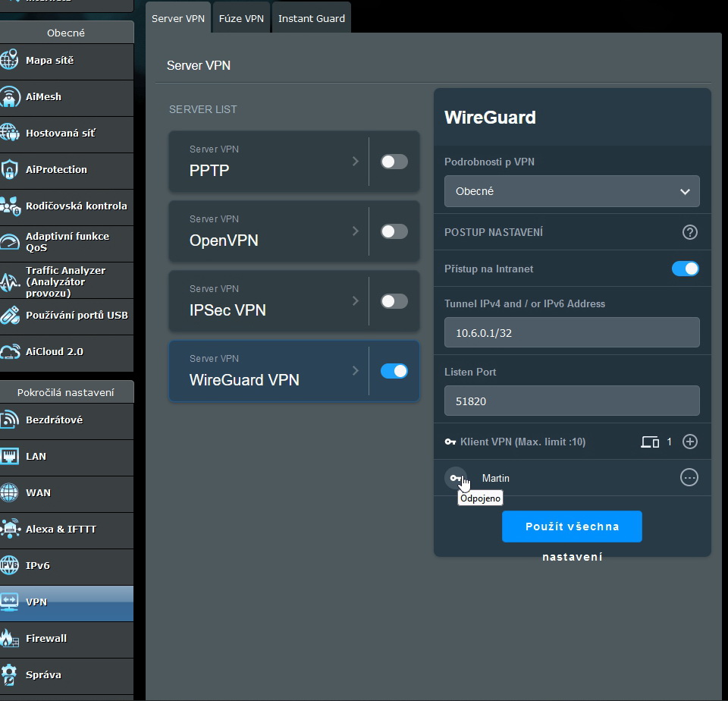
Task: Click the Tunnel IPv4 address field 10.6.0.1/32
Action: (x=572, y=332)
